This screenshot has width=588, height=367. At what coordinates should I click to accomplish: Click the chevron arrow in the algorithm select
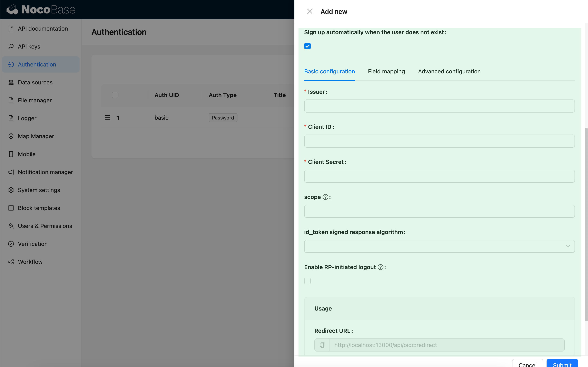pos(568,246)
